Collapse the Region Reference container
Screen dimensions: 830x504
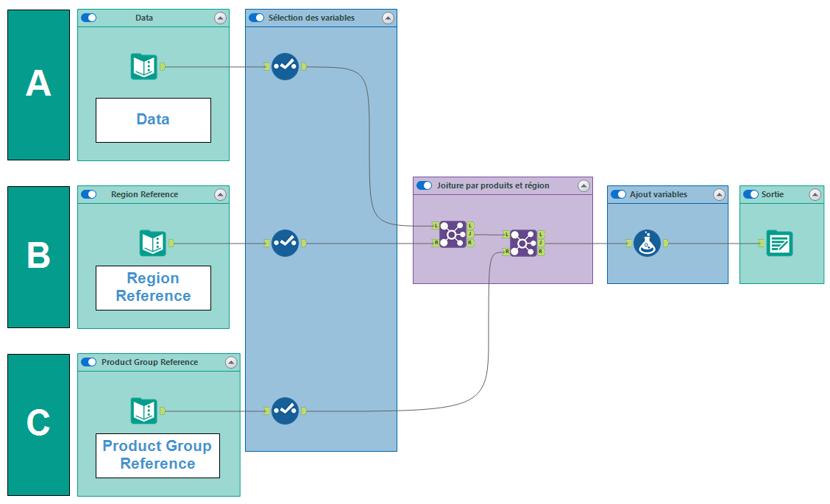(x=220, y=195)
